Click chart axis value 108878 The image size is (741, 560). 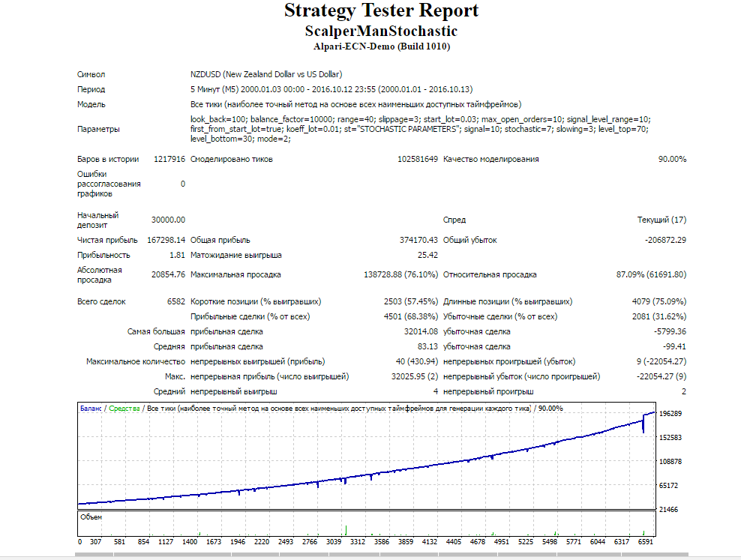point(670,461)
